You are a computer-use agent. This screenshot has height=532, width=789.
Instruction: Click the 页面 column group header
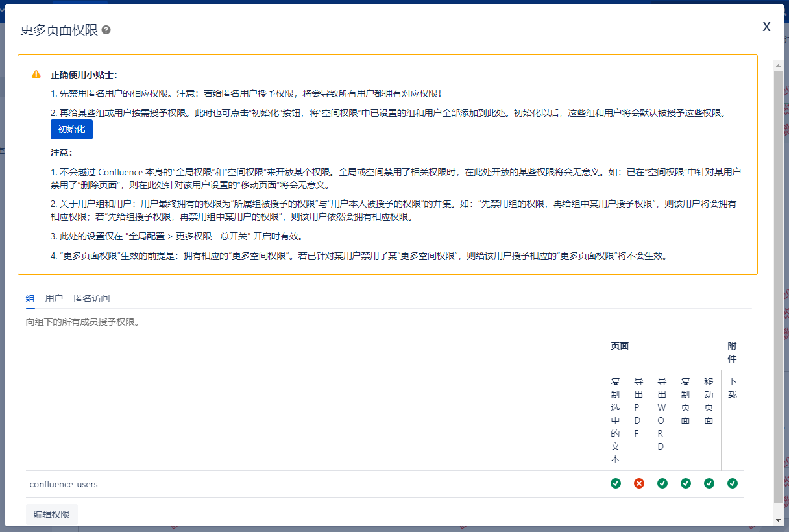[x=620, y=346]
